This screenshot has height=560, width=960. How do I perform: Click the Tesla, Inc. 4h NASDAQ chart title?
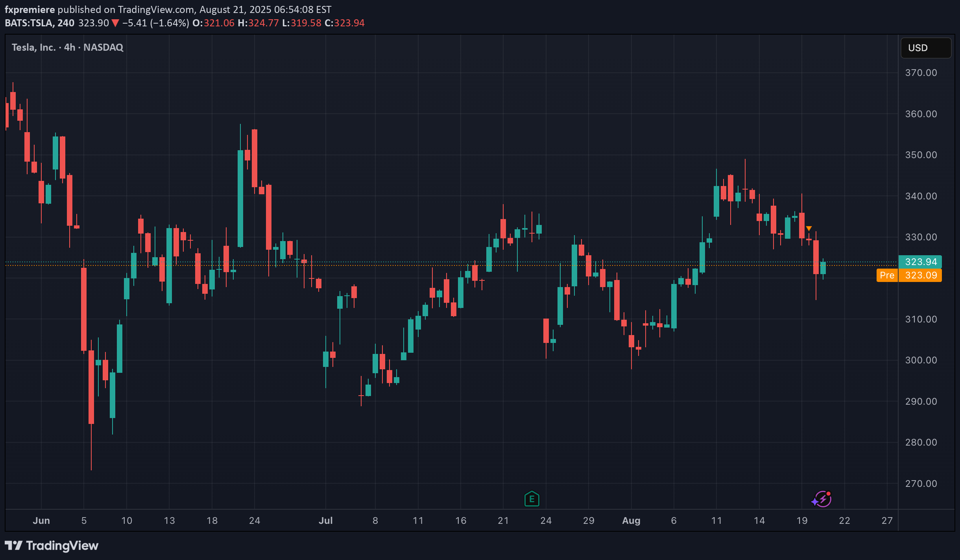[67, 47]
